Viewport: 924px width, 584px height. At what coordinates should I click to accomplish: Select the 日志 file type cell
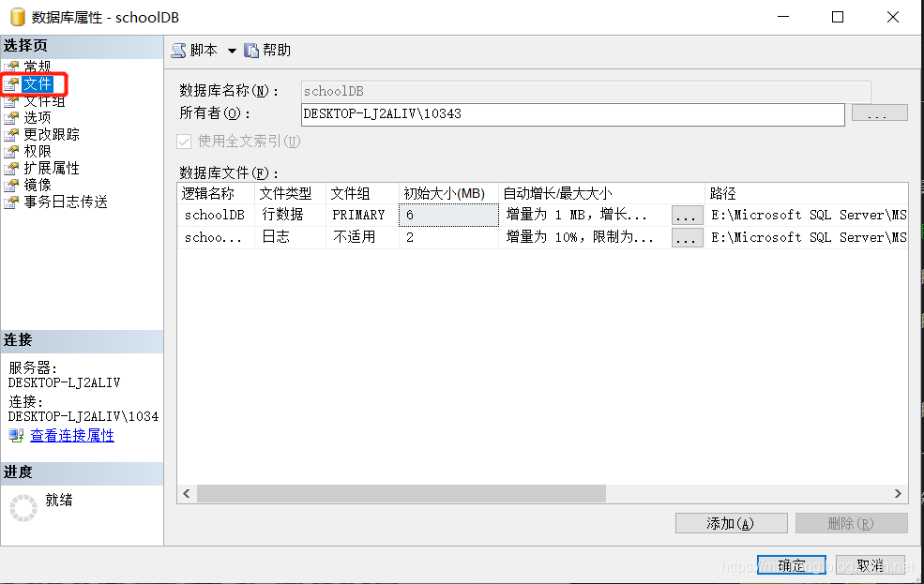pos(290,237)
